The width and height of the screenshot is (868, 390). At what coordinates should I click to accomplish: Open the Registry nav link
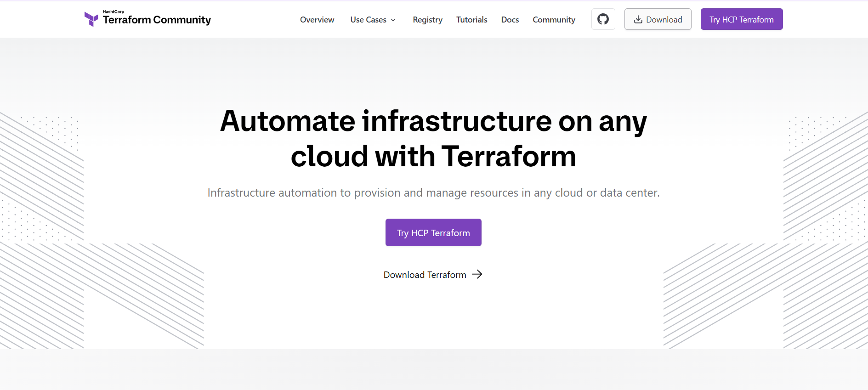click(x=427, y=20)
